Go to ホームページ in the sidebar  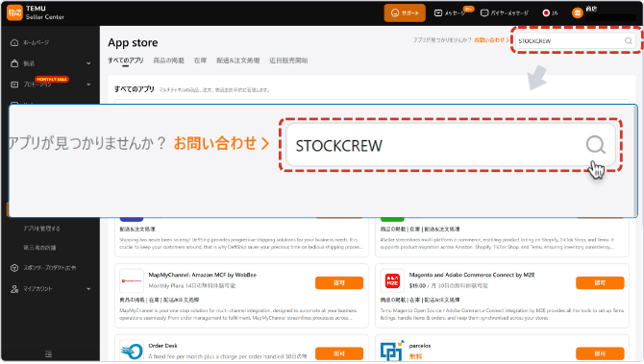coord(30,42)
